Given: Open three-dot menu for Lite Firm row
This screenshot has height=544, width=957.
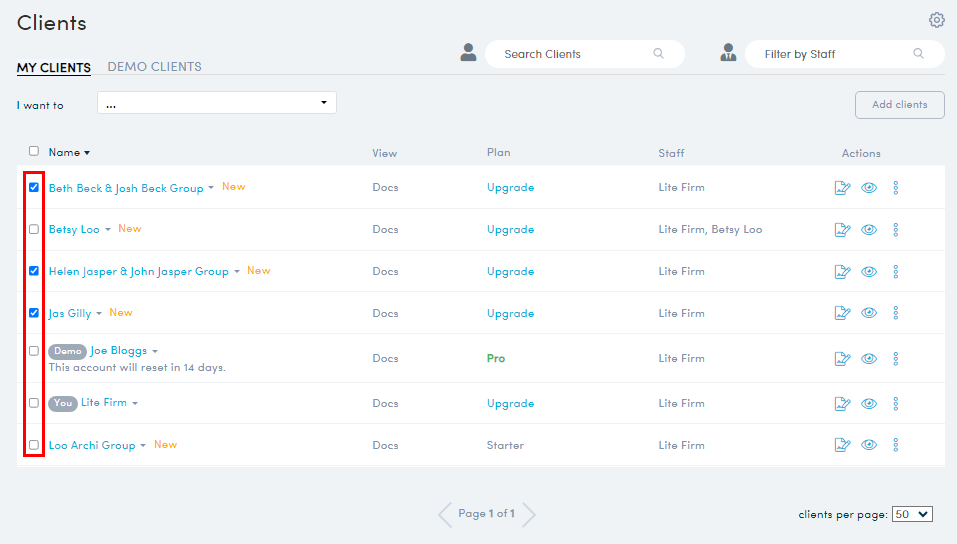Looking at the screenshot, I should (x=895, y=404).
